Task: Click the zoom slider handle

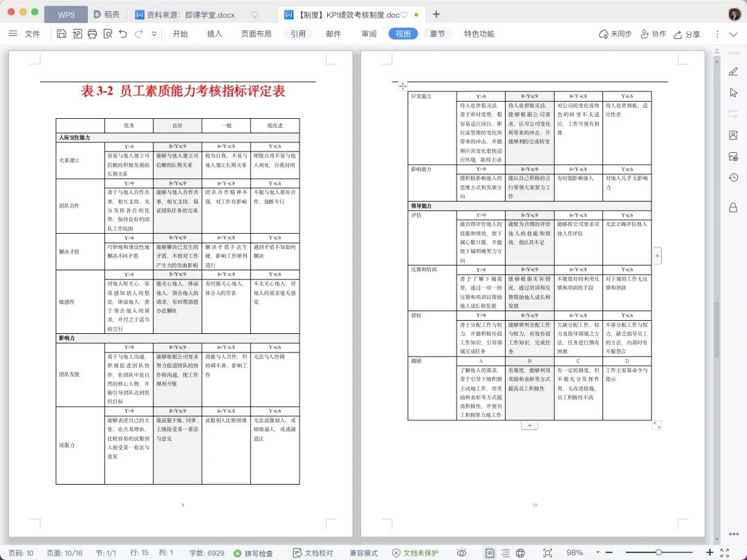Action: pyautogui.click(x=658, y=552)
